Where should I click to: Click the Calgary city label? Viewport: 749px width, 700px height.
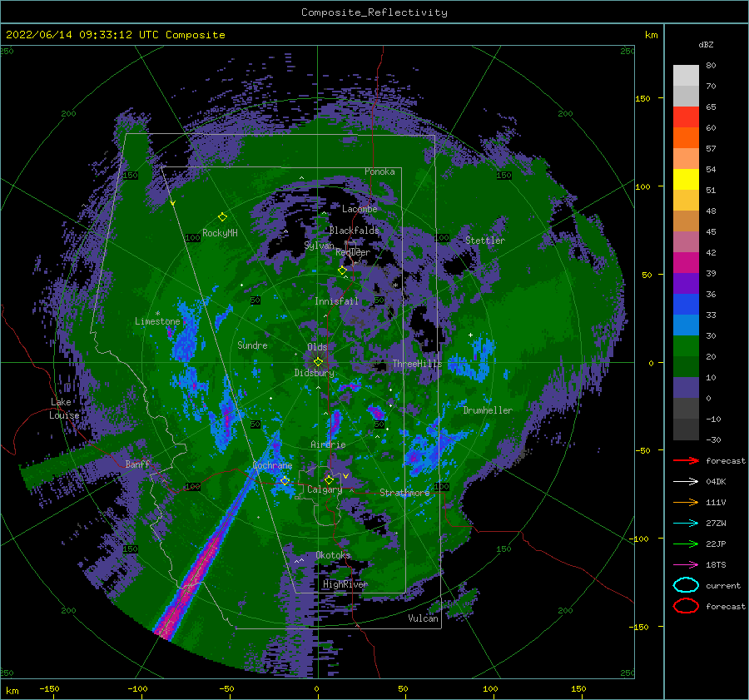325,489
